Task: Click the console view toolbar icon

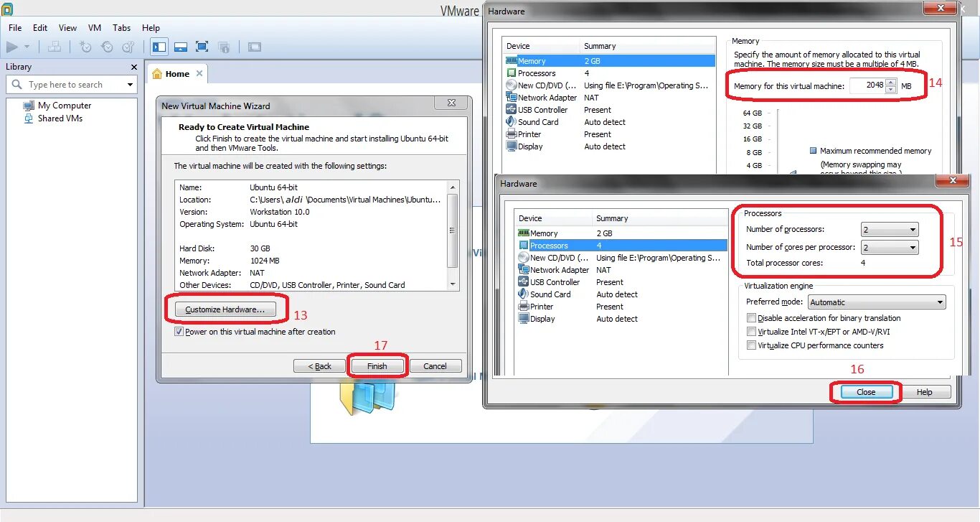Action: (255, 47)
